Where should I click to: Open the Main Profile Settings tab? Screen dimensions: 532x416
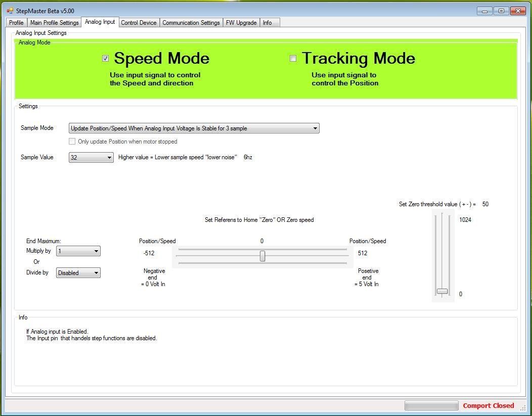click(54, 23)
